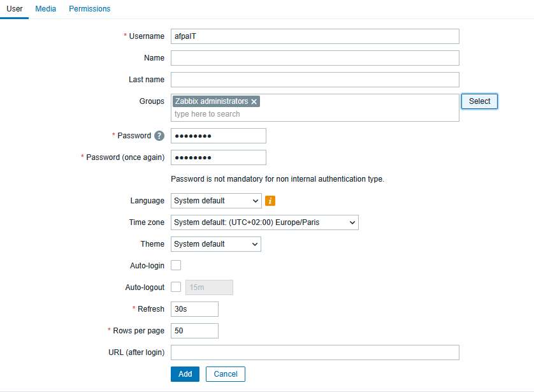Click the Cancel button
Viewport: 534px width, 392px height.
(x=226, y=374)
